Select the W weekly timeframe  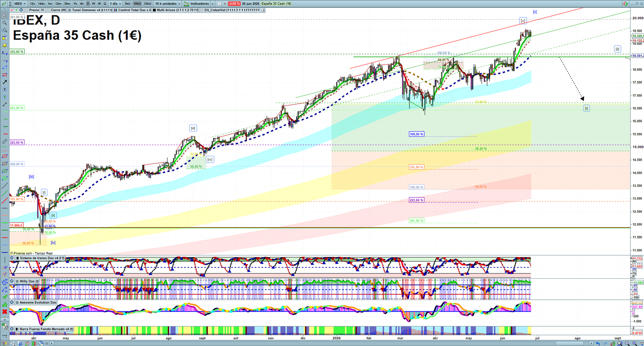[x=93, y=4]
